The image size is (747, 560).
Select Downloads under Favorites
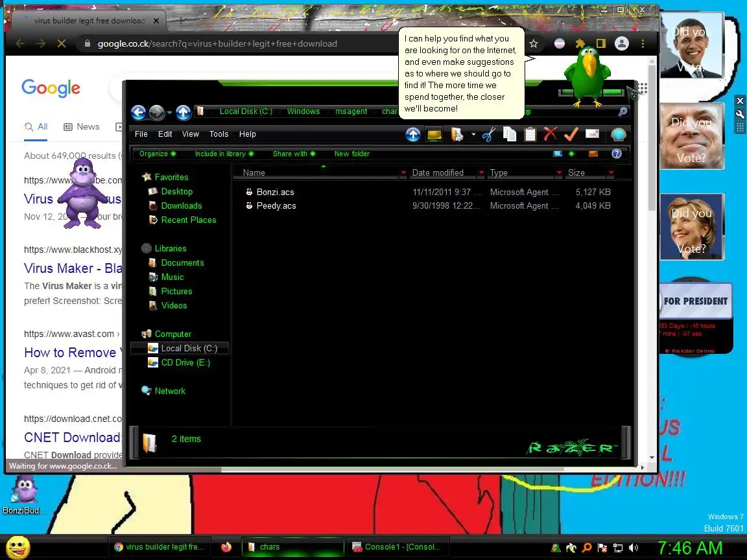click(182, 205)
